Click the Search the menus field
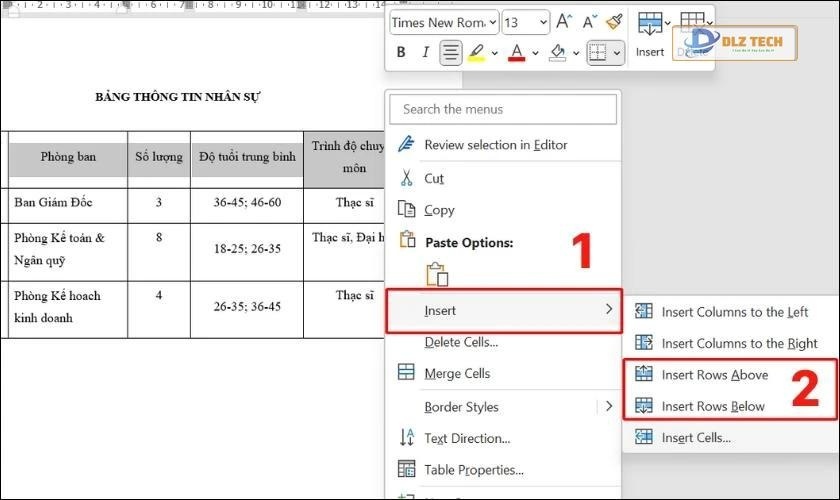This screenshot has height=500, width=840. [503, 109]
